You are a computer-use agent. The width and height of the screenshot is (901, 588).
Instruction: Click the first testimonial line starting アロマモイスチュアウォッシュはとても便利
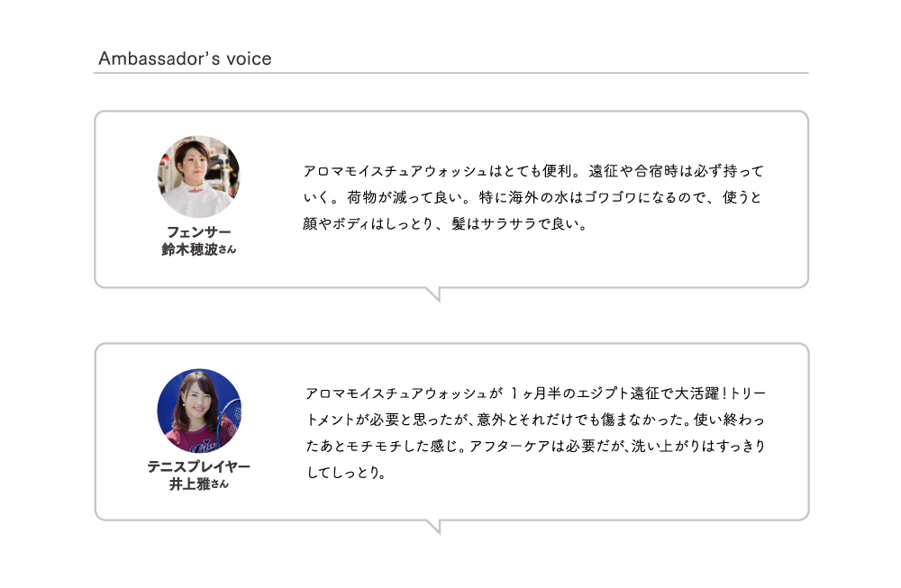tap(533, 171)
